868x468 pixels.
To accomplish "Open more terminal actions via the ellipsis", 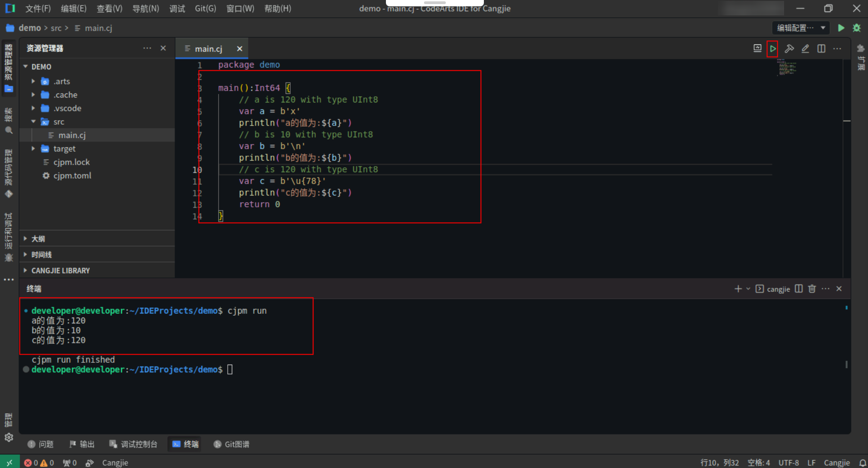I will pyautogui.click(x=825, y=289).
